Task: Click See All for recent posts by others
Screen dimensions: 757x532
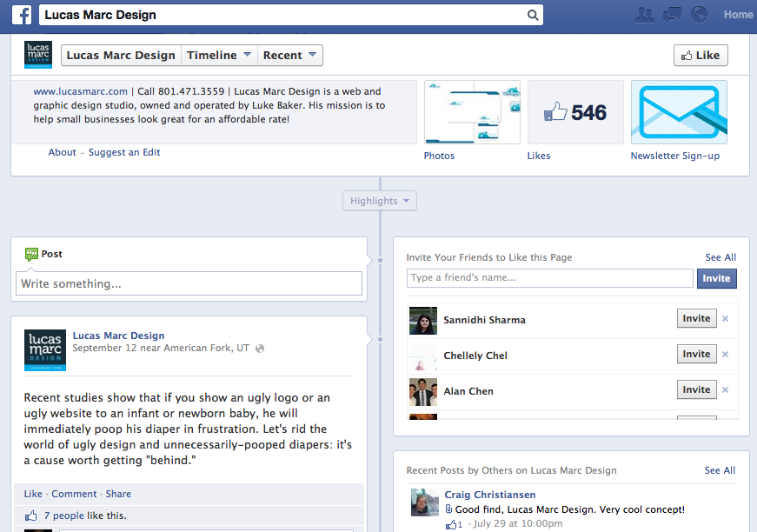Action: coord(720,470)
